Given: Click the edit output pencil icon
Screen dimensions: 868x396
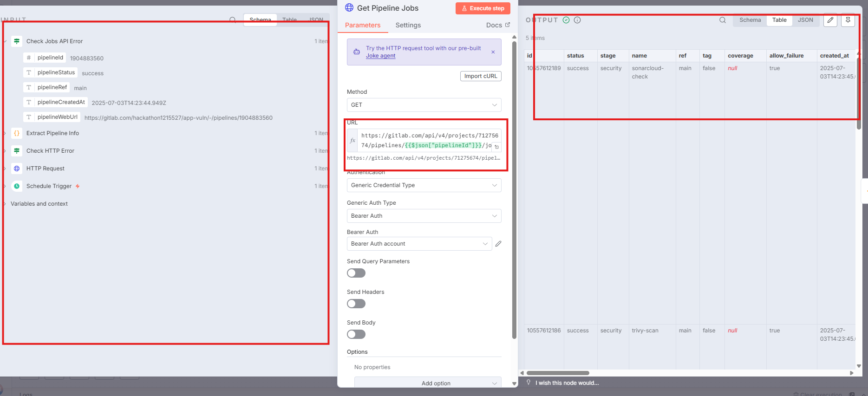Looking at the screenshot, I should click(x=830, y=20).
